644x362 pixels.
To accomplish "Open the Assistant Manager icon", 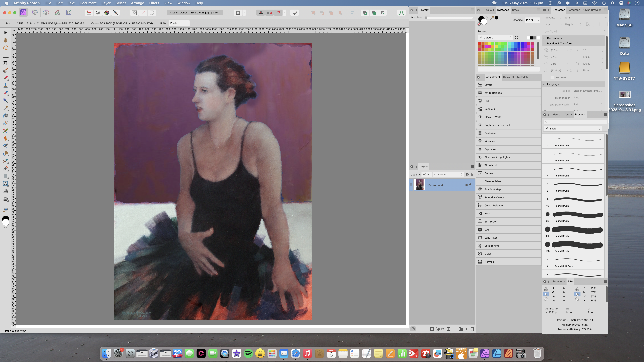I will (x=295, y=12).
